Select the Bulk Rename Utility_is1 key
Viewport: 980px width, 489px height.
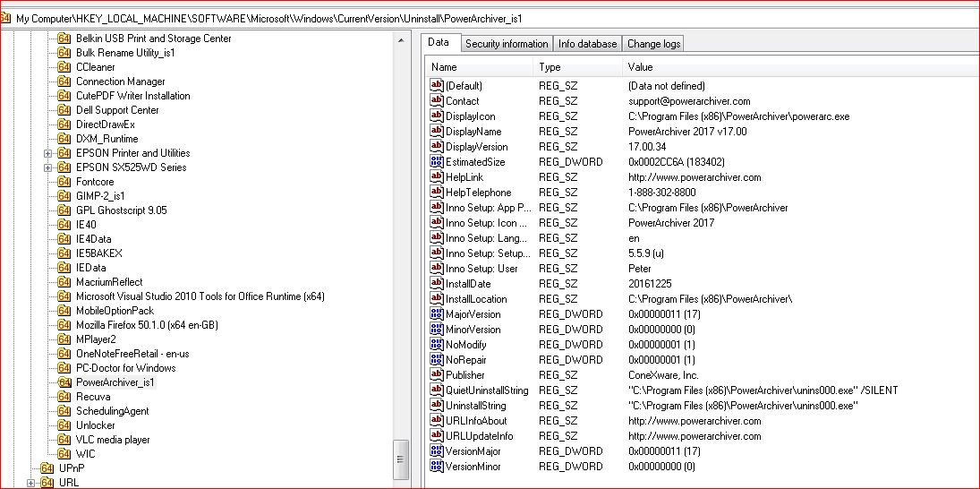(125, 53)
